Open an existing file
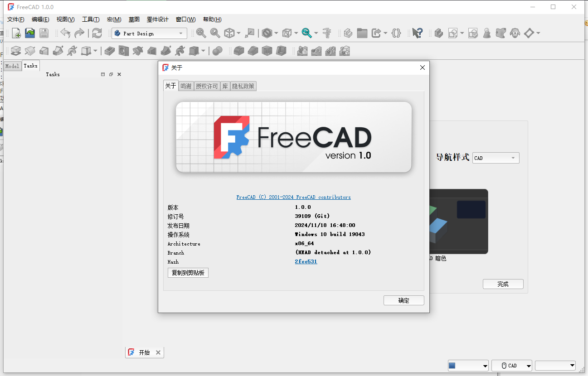 pos(30,33)
